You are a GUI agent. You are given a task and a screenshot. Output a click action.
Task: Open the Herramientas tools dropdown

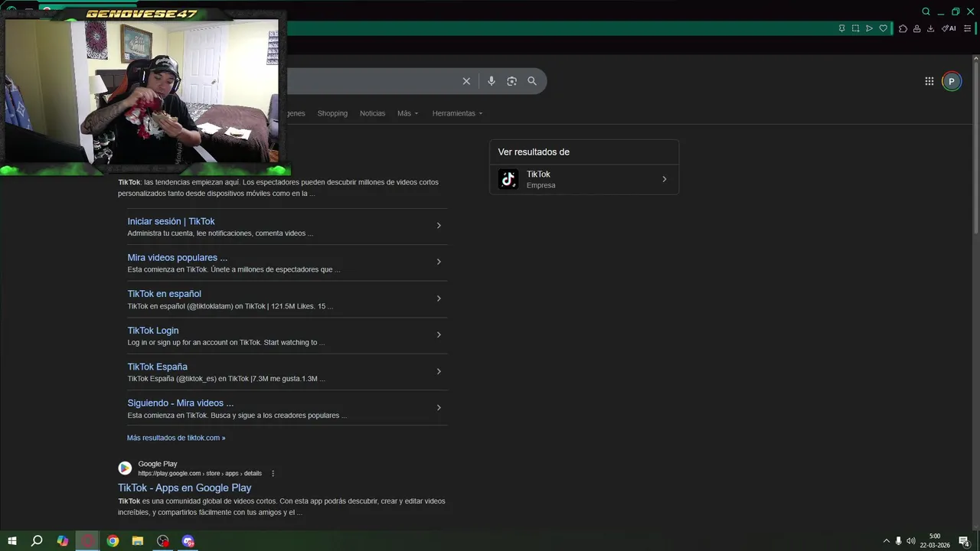coord(457,113)
